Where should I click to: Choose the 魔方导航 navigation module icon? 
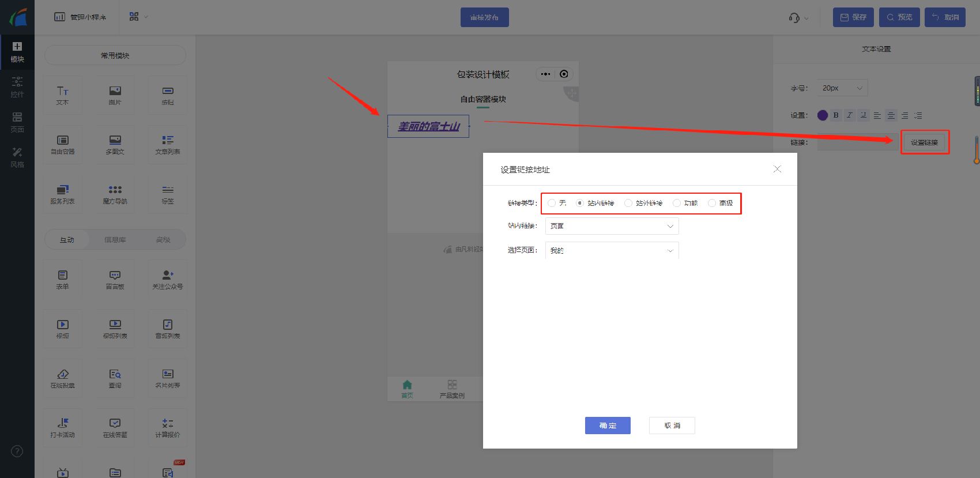click(x=115, y=194)
